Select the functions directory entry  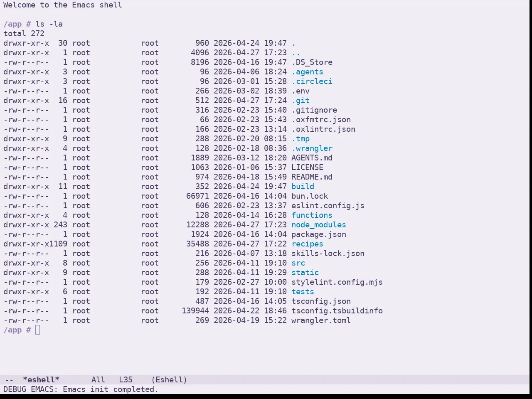312,215
